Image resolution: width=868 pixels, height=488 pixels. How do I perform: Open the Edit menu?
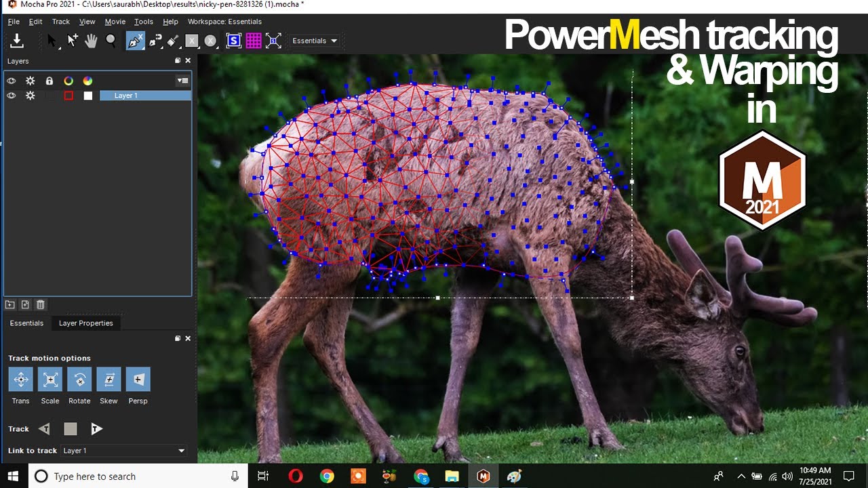pos(35,22)
